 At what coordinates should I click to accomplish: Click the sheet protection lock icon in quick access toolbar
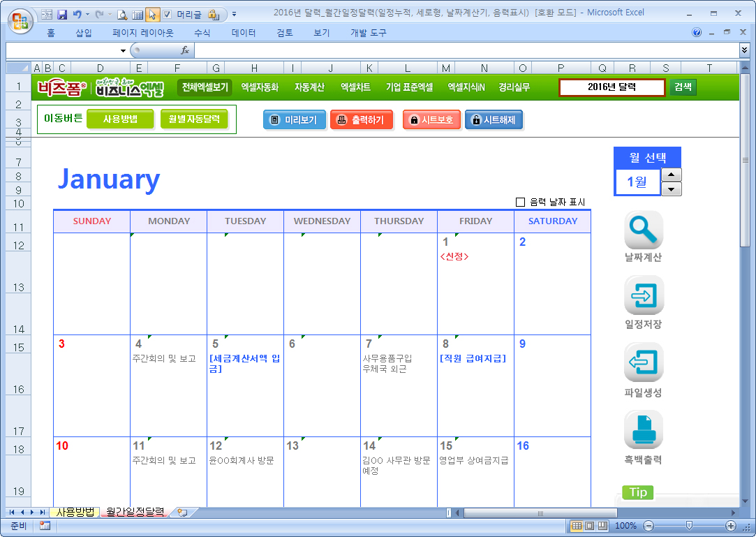[x=214, y=15]
